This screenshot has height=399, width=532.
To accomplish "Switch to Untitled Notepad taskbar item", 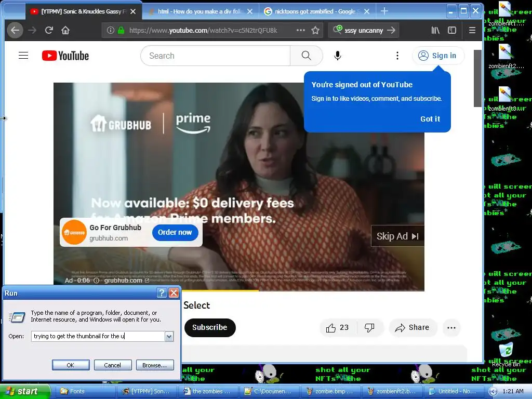I will point(454,392).
